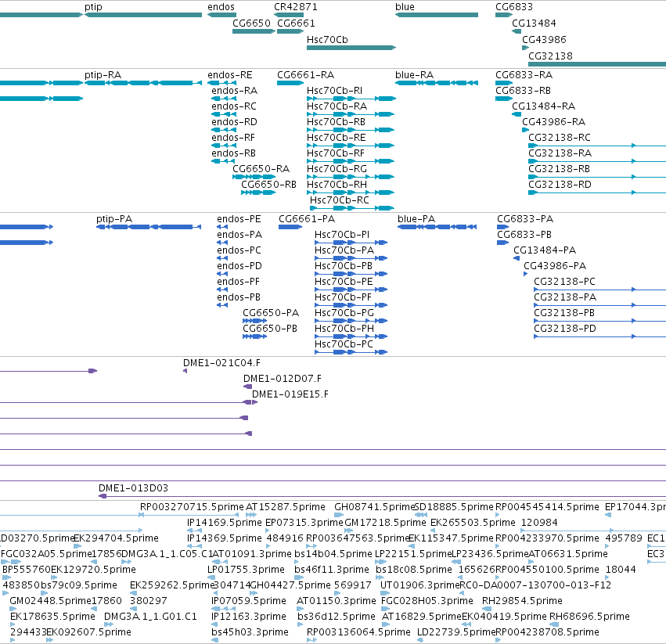Viewport: 666px width, 644px height.
Task: Select the ptip-RA transcript
Action: [143, 83]
